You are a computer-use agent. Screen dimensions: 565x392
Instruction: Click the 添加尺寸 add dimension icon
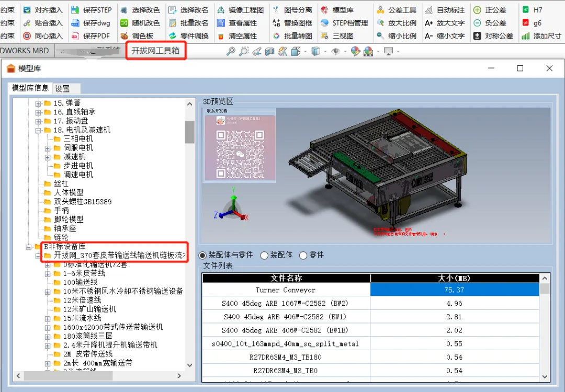526,36
